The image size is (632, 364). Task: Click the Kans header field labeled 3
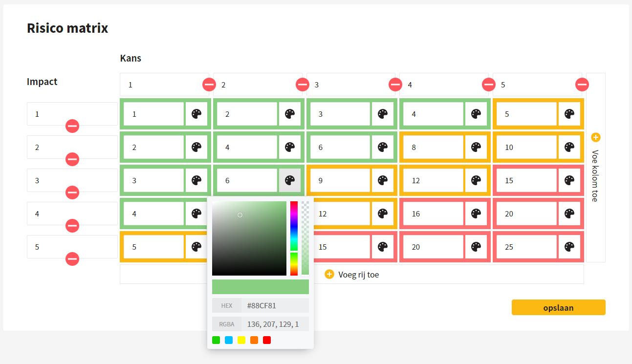[x=351, y=85]
